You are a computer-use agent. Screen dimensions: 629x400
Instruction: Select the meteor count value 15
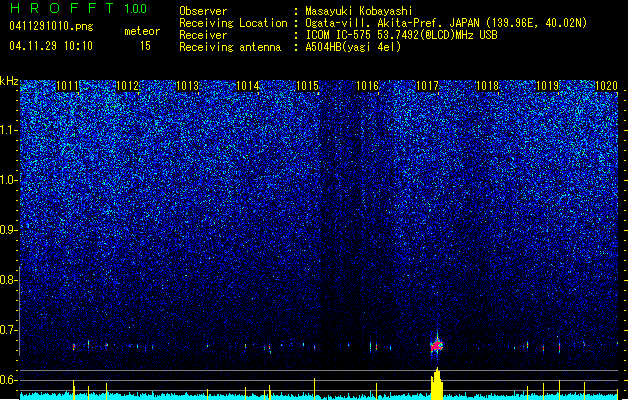tap(145, 46)
